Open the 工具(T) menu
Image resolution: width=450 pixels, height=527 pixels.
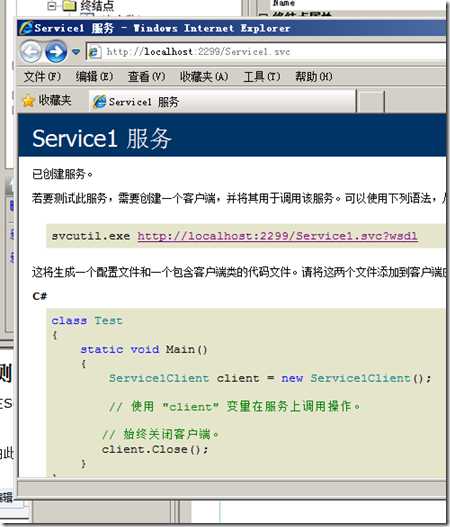tap(262, 77)
